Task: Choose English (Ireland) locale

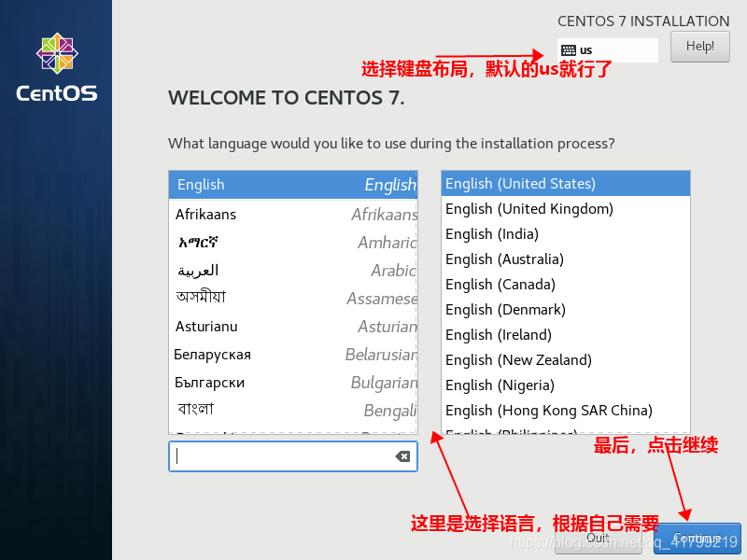Action: [x=566, y=335]
